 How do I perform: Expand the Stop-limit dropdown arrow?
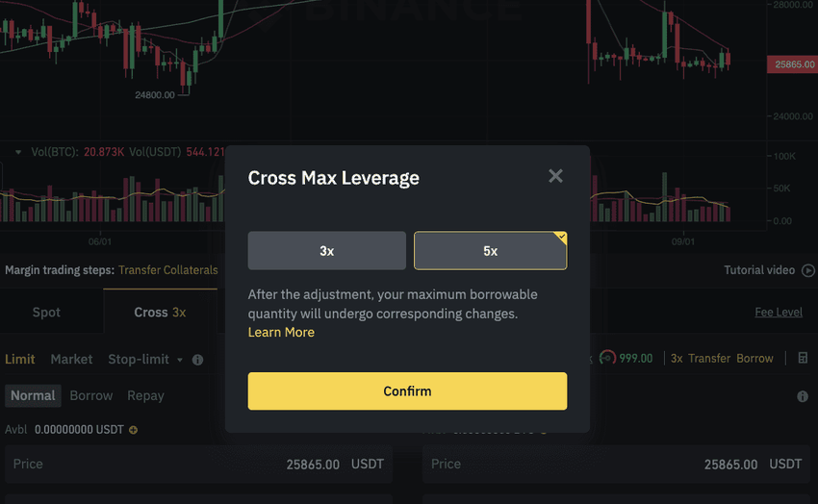coord(179,360)
